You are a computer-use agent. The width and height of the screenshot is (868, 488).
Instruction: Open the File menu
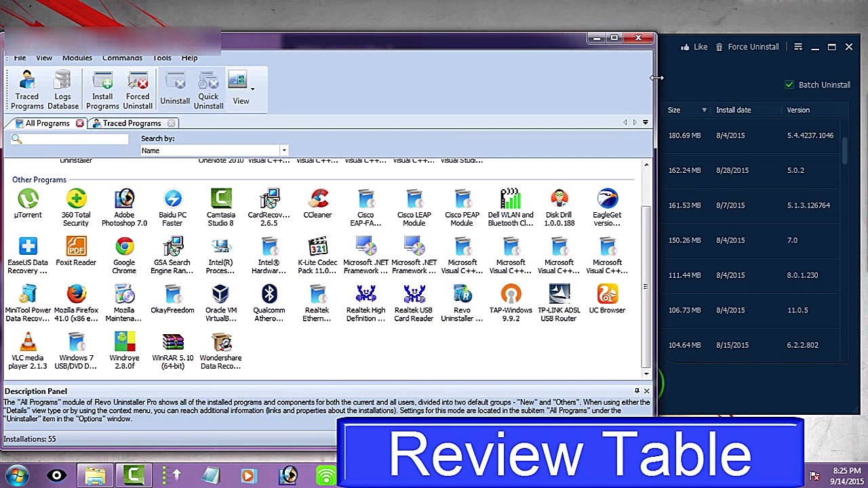point(20,58)
